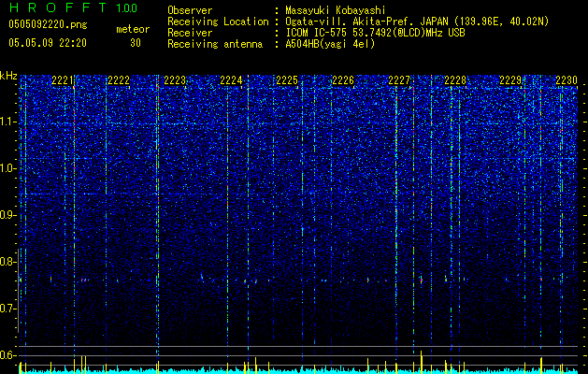Click the 2222 time marker
Viewport: 588px width, 374px height.
[x=119, y=80]
